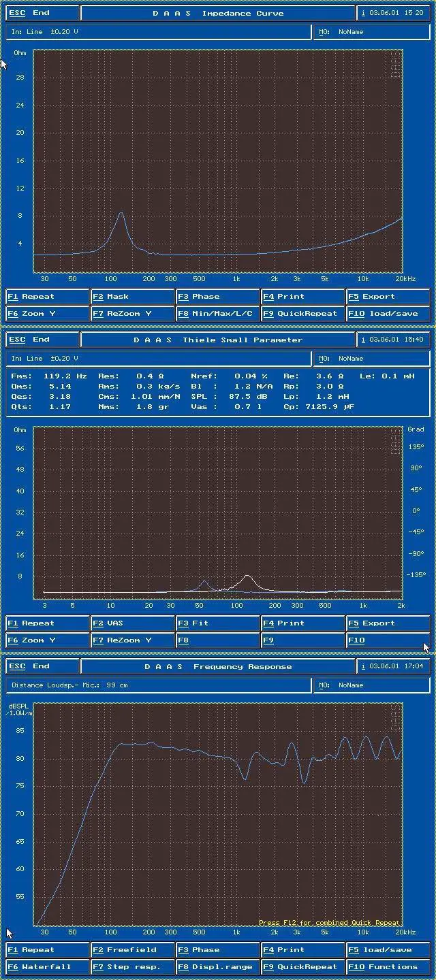Screen dimensions: 436x980
Task: Run F3 Fit in Thiele Small Parameter
Action: [218, 623]
